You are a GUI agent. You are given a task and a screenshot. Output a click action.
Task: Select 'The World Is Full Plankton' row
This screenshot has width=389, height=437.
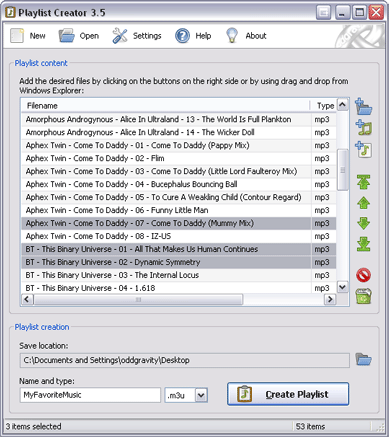pyautogui.click(x=179, y=119)
